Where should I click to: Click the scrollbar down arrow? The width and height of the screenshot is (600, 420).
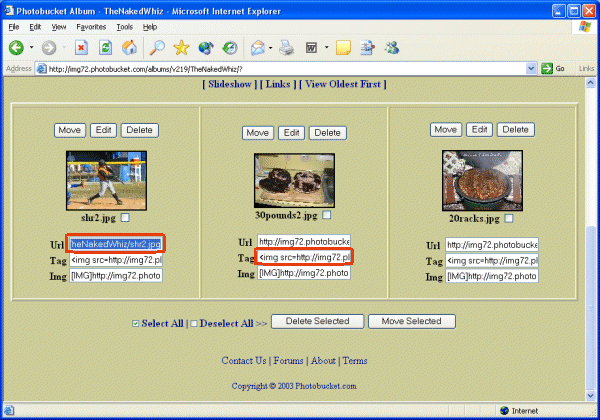(x=590, y=396)
